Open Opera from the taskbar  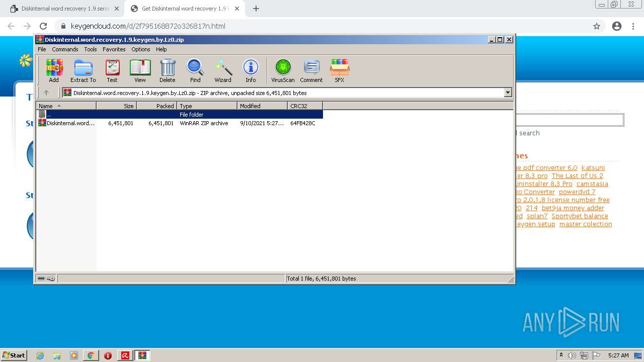coord(108,355)
